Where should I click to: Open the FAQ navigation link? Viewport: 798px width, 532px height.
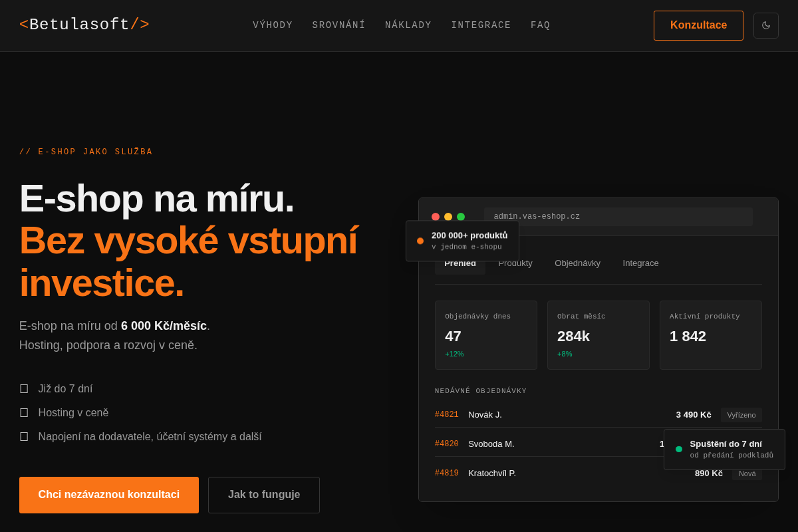(541, 25)
